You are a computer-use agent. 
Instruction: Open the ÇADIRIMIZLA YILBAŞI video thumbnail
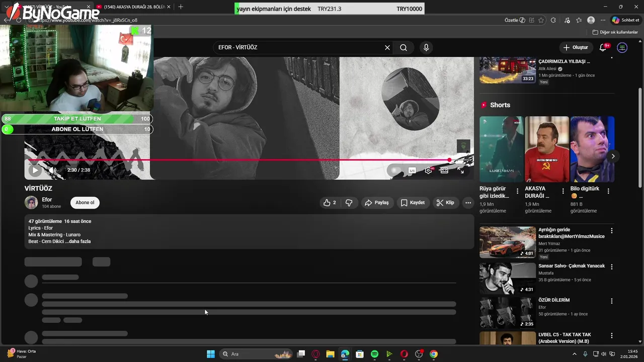508,70
